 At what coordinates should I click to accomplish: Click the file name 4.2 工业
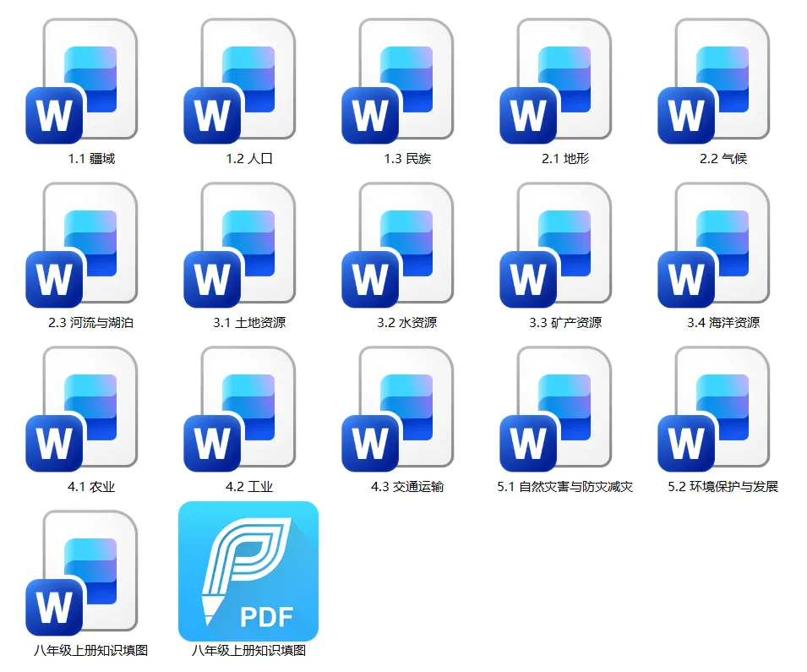point(249,487)
